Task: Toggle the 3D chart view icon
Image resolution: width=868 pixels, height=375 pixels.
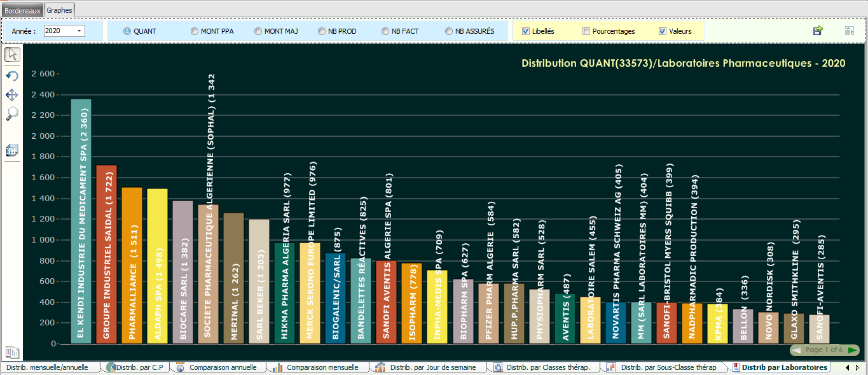Action: [12, 150]
